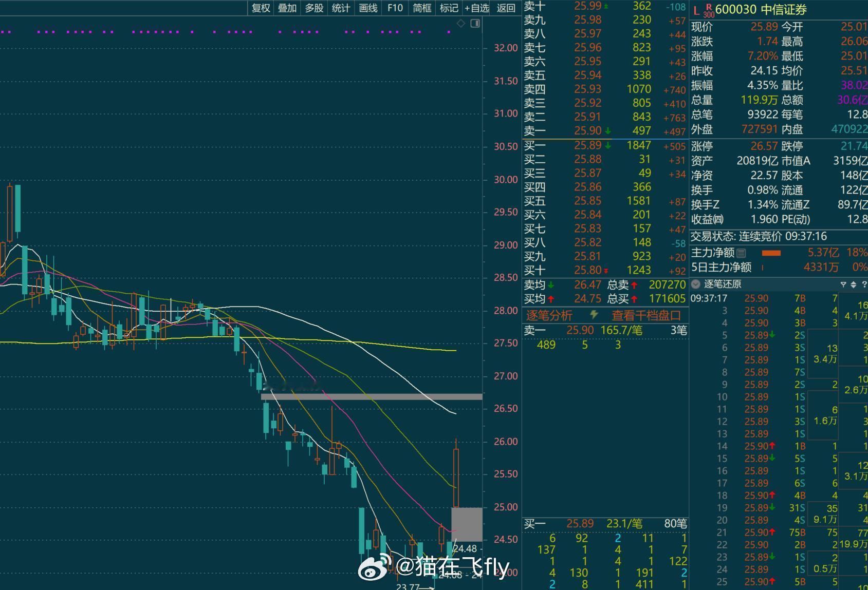Click the sort arrows icon in 逐笔还原 header
868x590 pixels.
[853, 284]
